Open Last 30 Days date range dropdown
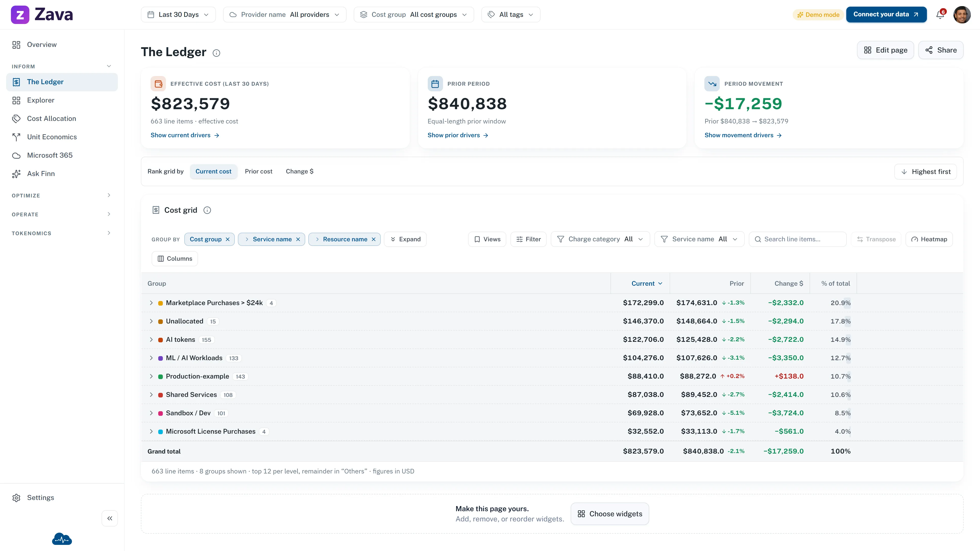 click(x=178, y=15)
